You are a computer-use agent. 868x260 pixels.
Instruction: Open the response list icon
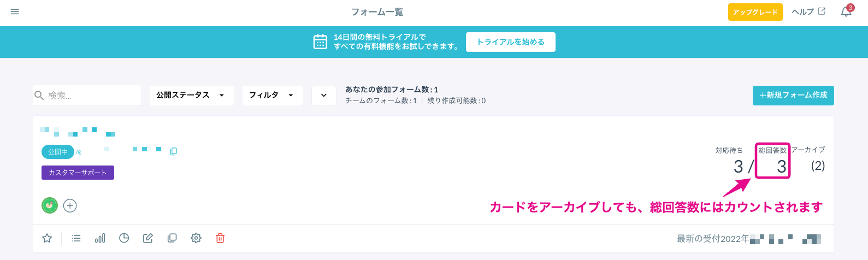click(76, 238)
